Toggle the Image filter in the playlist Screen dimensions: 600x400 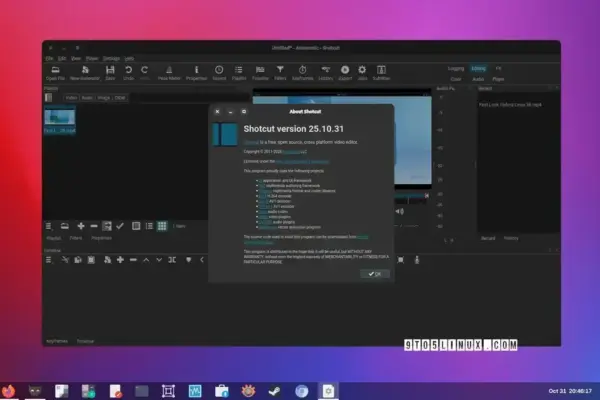(104, 98)
